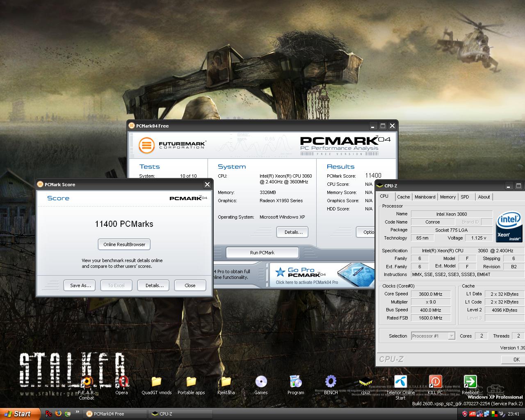
Task: Click the Package value Socket 775 LGA
Action: coord(452,230)
